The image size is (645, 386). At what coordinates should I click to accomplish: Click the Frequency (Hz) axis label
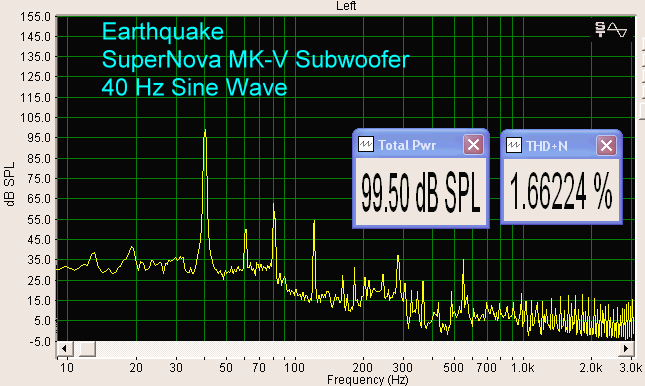[367, 380]
